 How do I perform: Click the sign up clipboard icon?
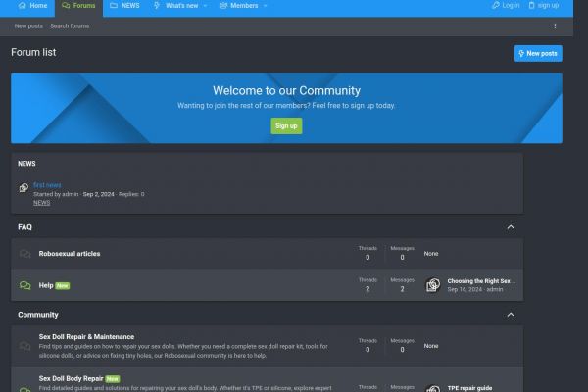532,5
